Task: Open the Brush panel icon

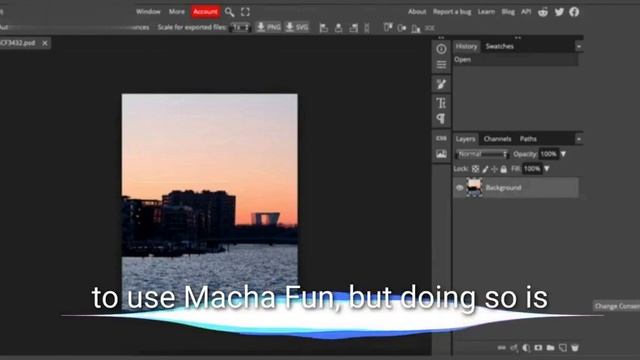Action: (x=441, y=84)
